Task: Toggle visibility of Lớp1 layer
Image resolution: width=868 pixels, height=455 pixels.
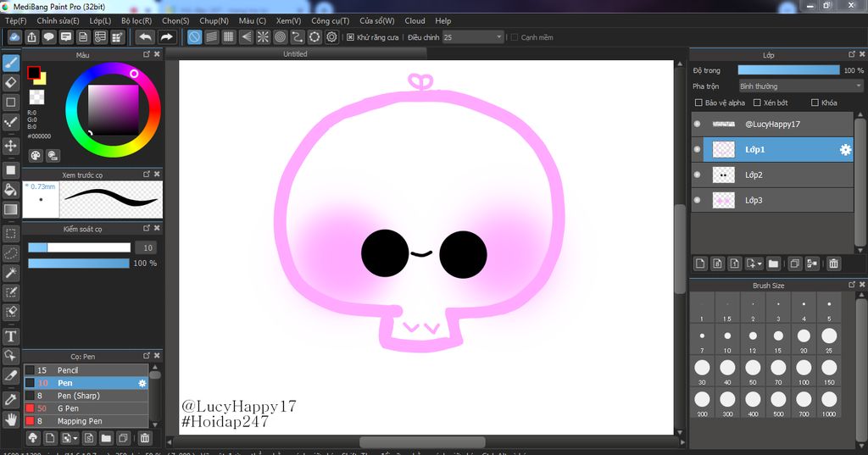Action: 697,149
